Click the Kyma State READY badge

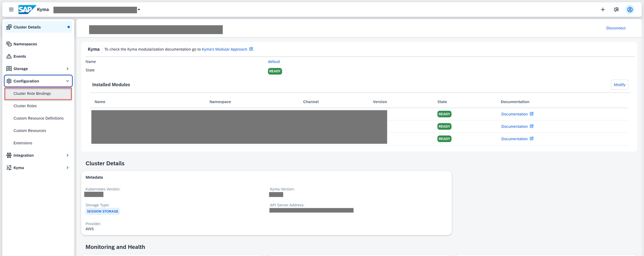click(275, 71)
